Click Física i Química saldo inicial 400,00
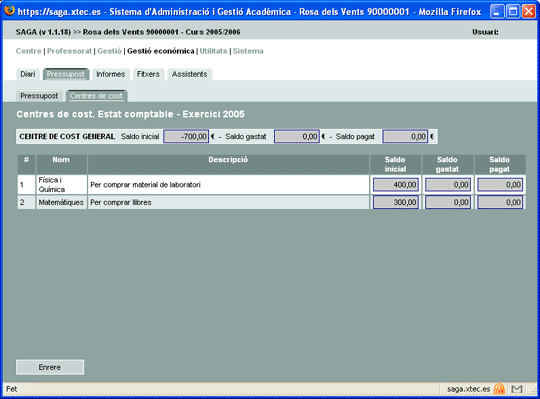Image resolution: width=540 pixels, height=399 pixels. [396, 185]
